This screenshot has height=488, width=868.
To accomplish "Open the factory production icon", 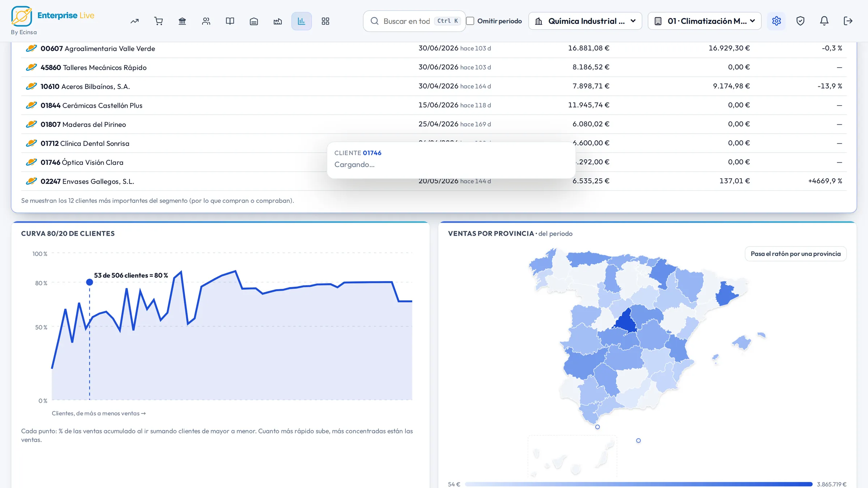I will [x=278, y=21].
